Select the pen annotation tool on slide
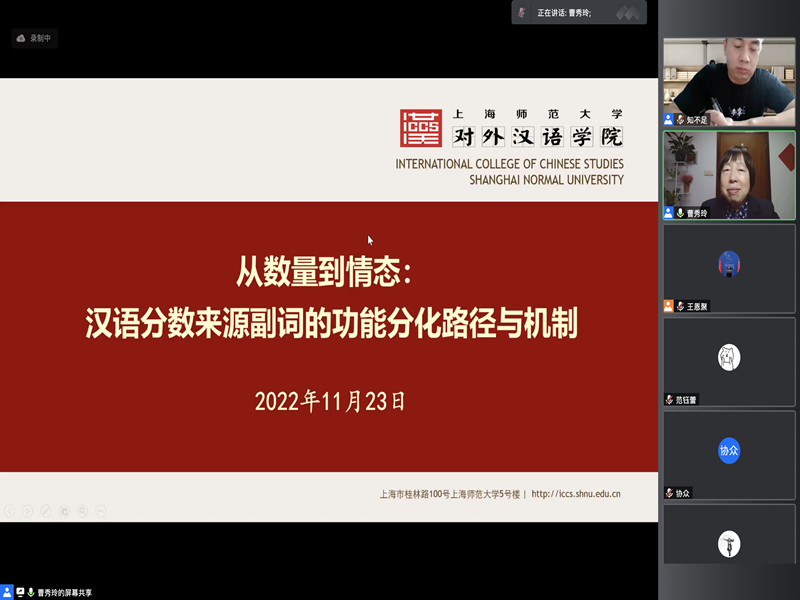 click(46, 511)
